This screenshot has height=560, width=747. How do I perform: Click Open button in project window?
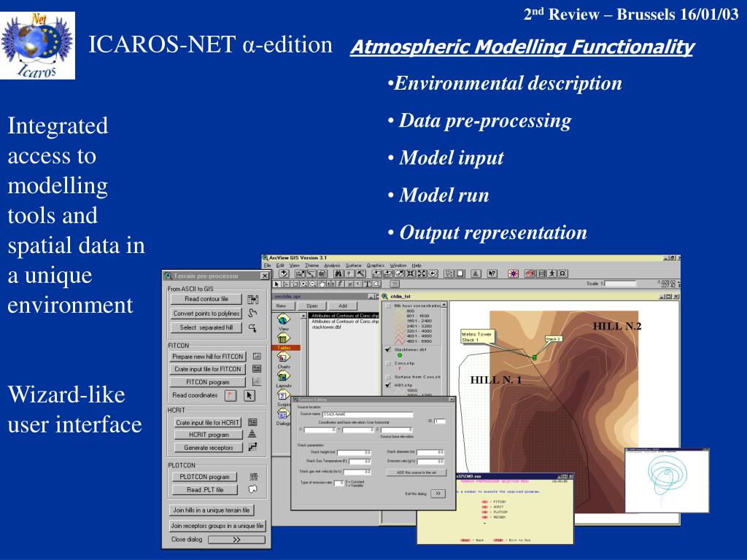[312, 306]
